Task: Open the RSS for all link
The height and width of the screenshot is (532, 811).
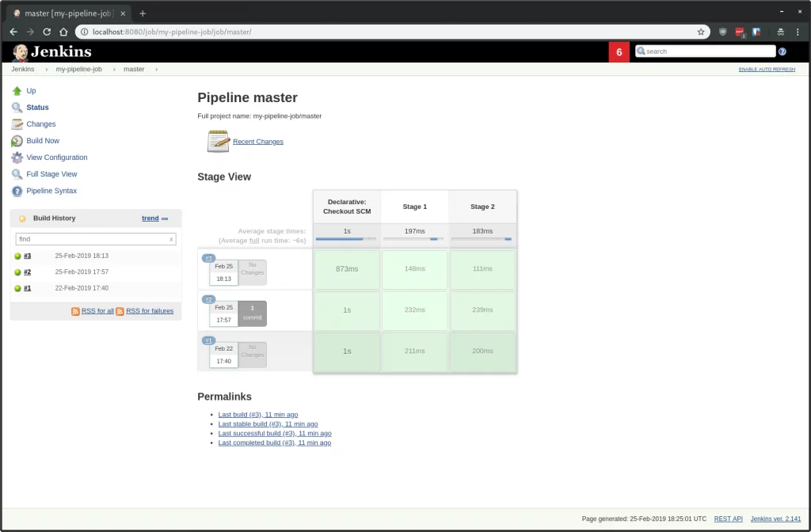Action: (97, 310)
